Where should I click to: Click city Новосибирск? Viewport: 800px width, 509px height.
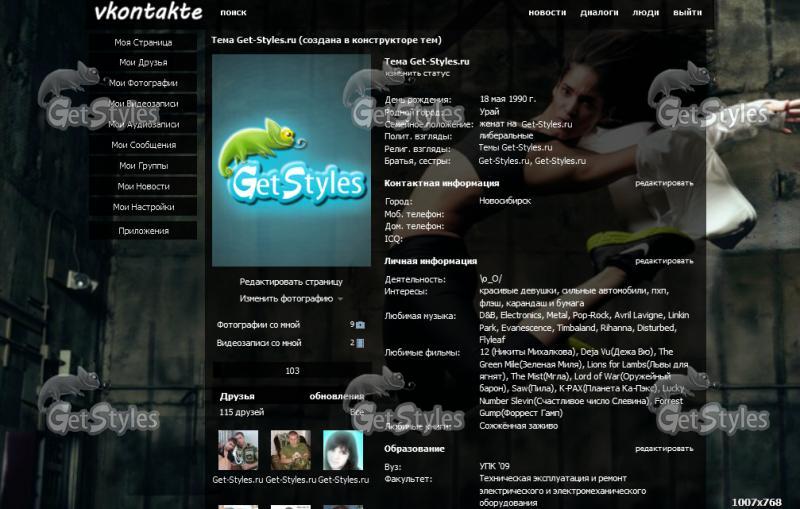click(505, 201)
